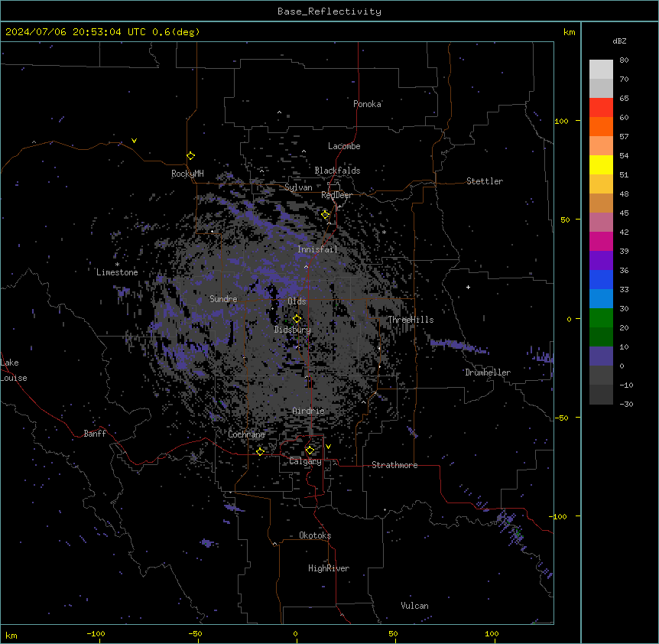
Task: Click the HighRiver label
Action: (329, 568)
